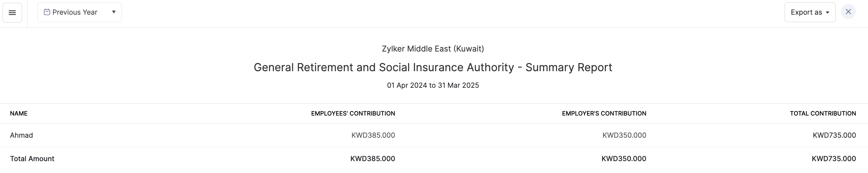Expand the Previous Year dropdown arrow
Image resolution: width=868 pixels, height=173 pixels.
[x=114, y=12]
